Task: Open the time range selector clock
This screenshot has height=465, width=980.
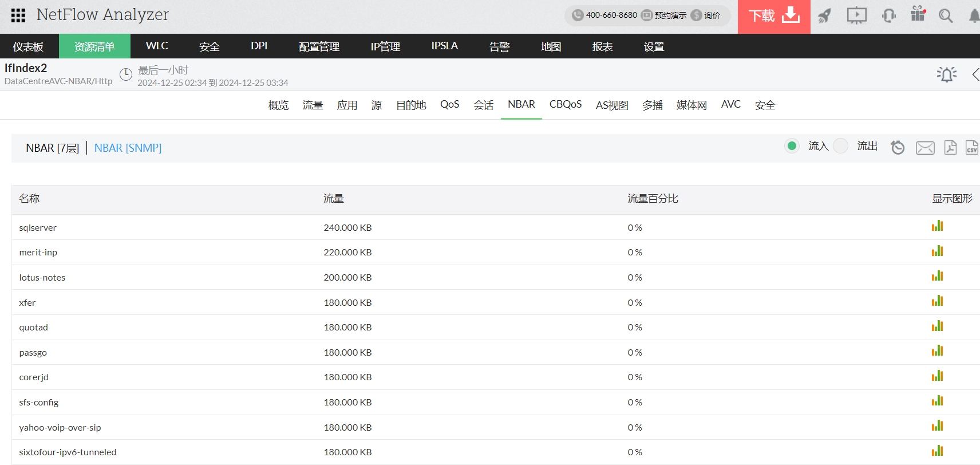Action: (126, 74)
